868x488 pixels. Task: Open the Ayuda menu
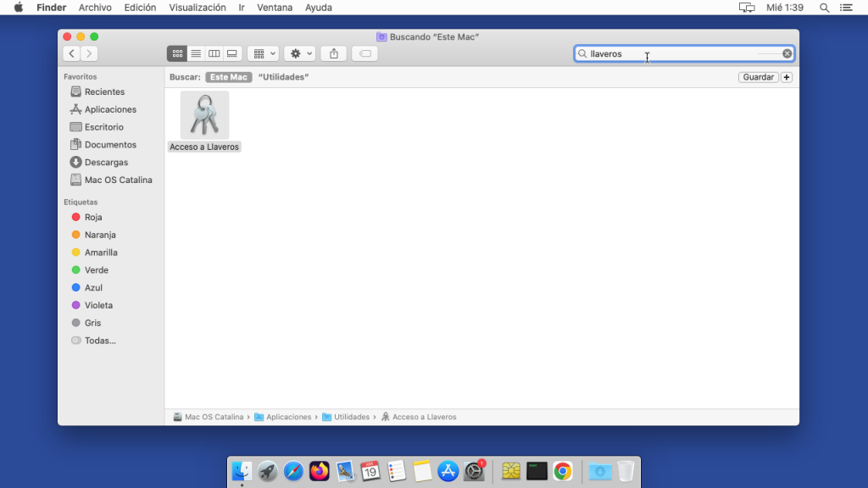(319, 8)
